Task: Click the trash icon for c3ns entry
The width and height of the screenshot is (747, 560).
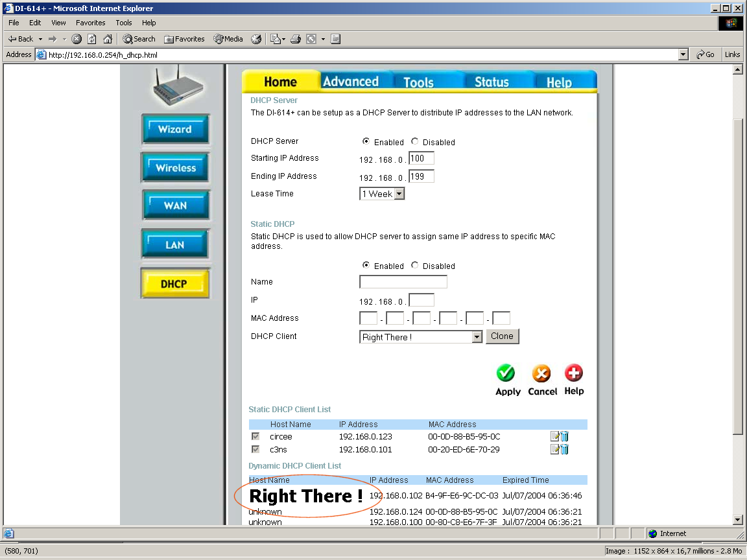Action: click(564, 449)
